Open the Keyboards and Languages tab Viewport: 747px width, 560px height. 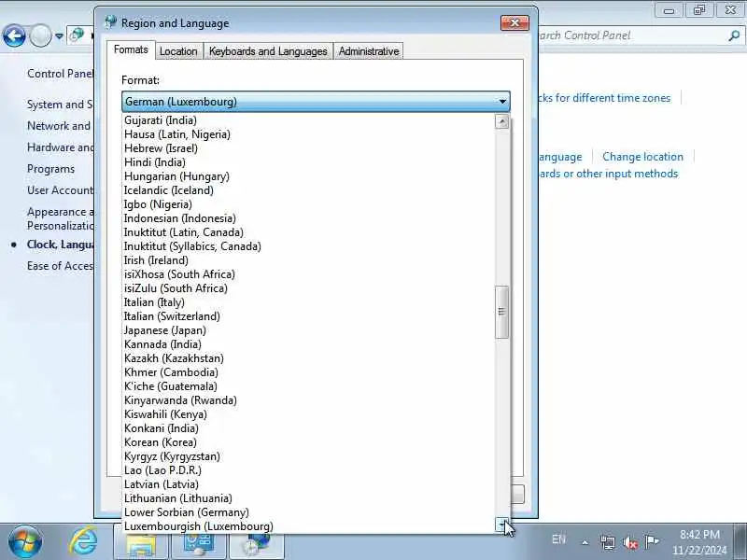pyautogui.click(x=268, y=51)
